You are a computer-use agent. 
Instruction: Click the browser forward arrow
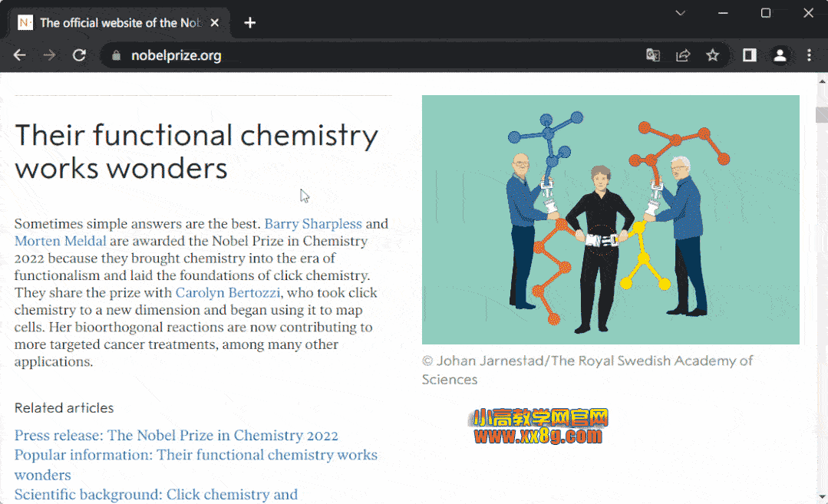tap(49, 55)
